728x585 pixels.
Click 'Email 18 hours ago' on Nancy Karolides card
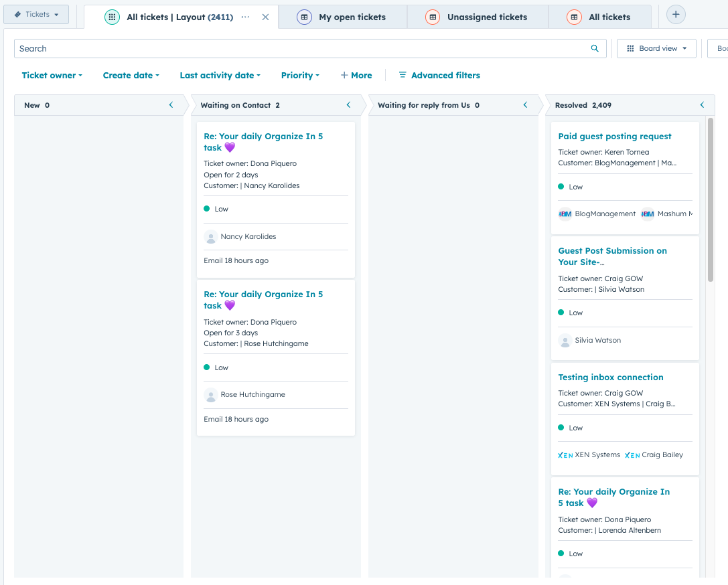[x=236, y=261]
